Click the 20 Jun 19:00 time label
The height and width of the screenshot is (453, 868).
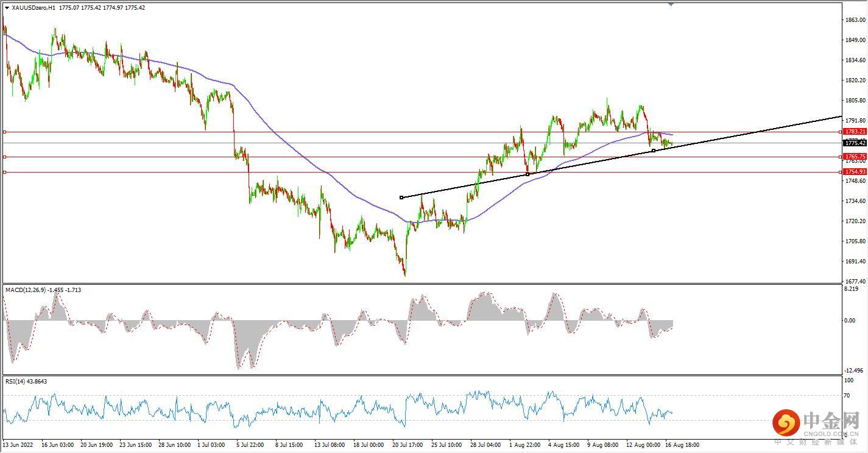click(x=98, y=445)
